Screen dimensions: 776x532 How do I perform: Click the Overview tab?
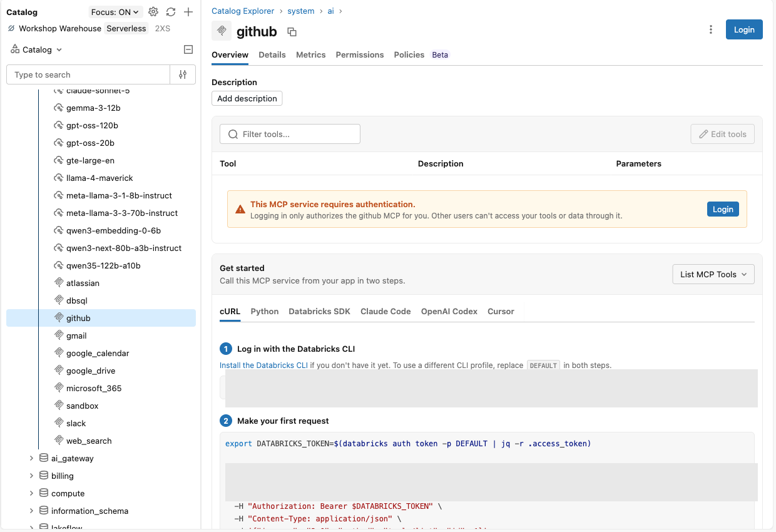pyautogui.click(x=230, y=55)
